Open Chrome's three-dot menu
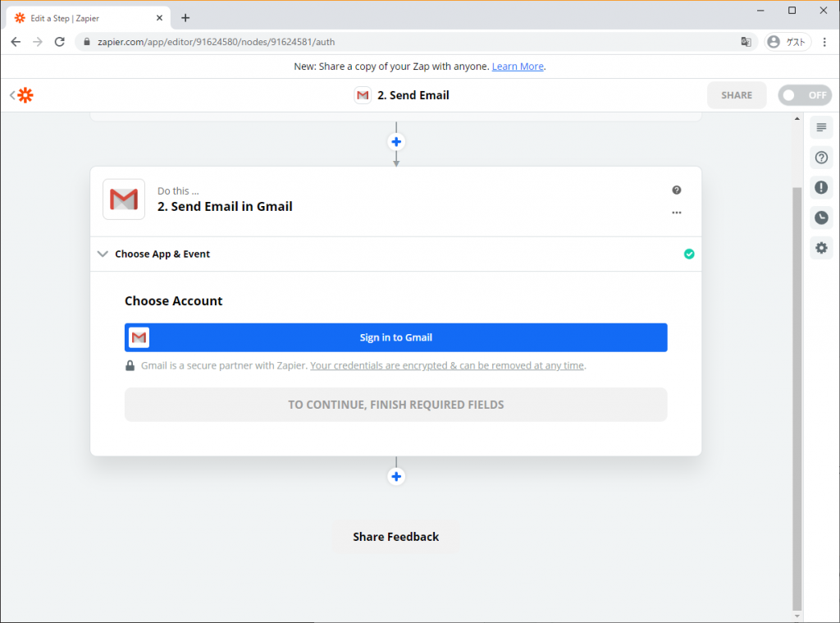 point(824,42)
